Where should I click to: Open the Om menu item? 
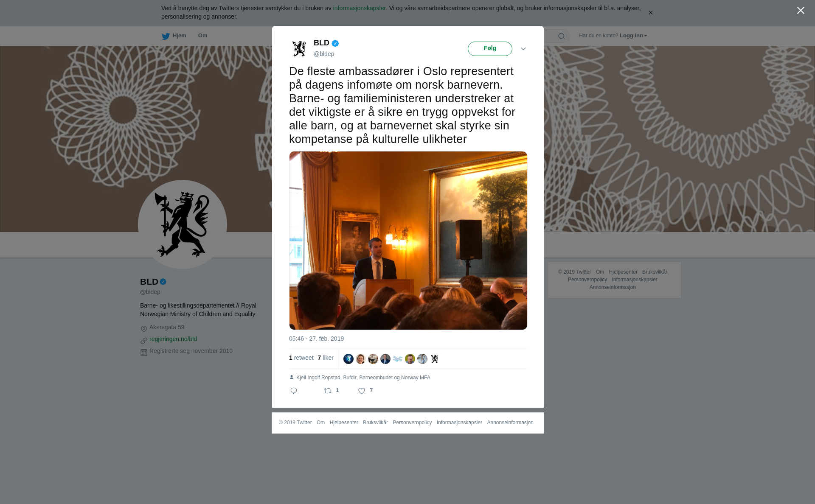(x=202, y=36)
